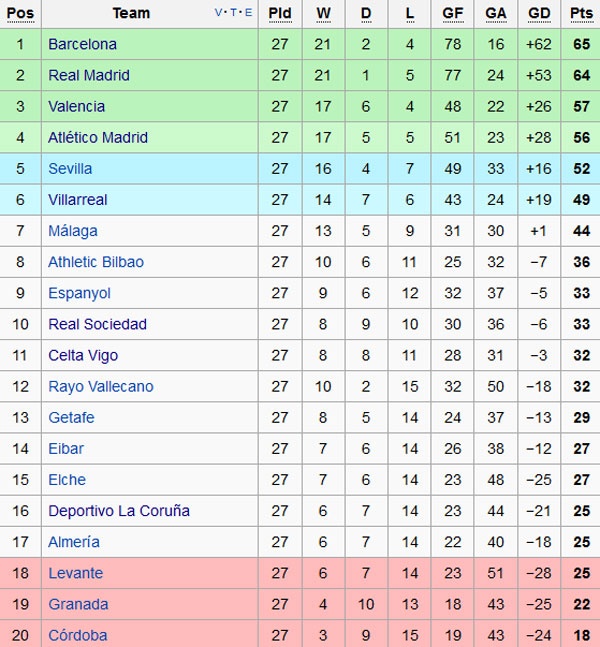The height and width of the screenshot is (647, 600).
Task: Click the Levante team link
Action: point(75,573)
